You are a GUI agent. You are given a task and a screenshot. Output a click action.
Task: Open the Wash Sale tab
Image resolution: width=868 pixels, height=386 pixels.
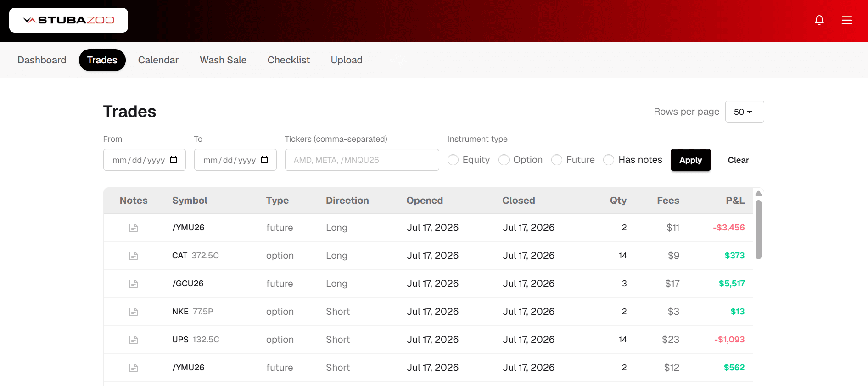223,60
